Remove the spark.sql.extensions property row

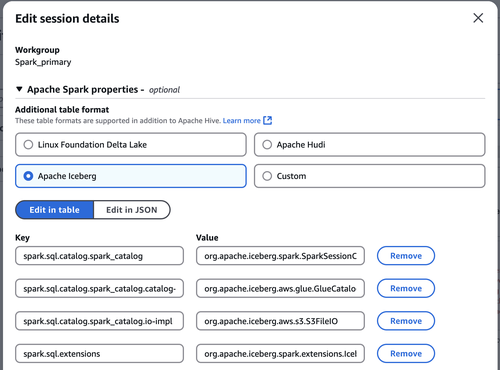pos(406,353)
